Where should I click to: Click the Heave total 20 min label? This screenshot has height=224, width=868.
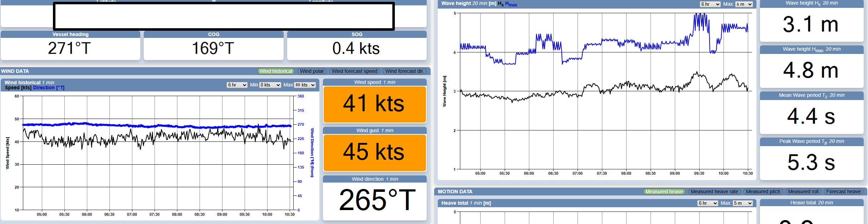[811, 203]
